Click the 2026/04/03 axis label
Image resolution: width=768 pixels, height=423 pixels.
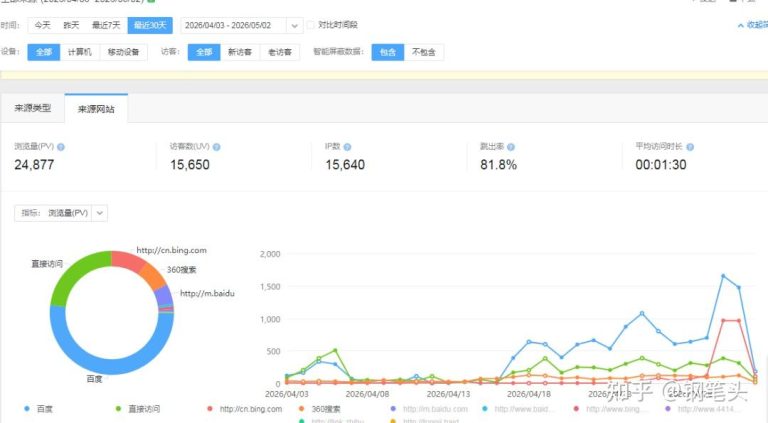tap(287, 394)
